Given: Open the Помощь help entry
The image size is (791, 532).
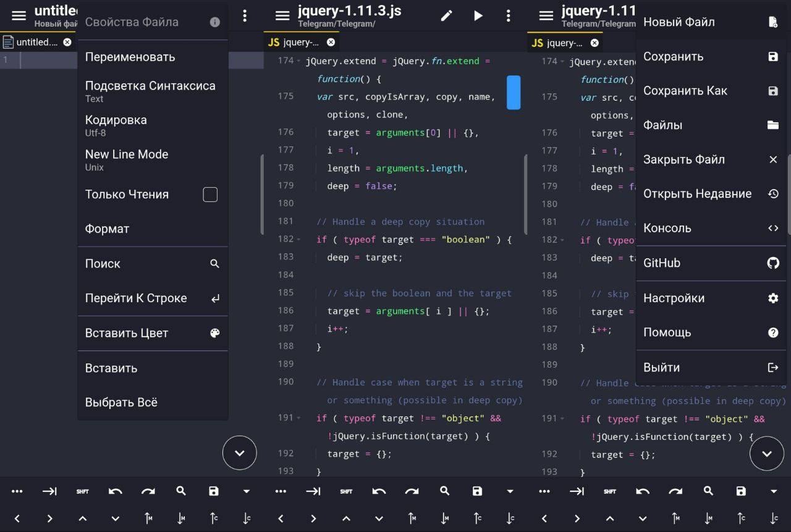Looking at the screenshot, I should (711, 332).
